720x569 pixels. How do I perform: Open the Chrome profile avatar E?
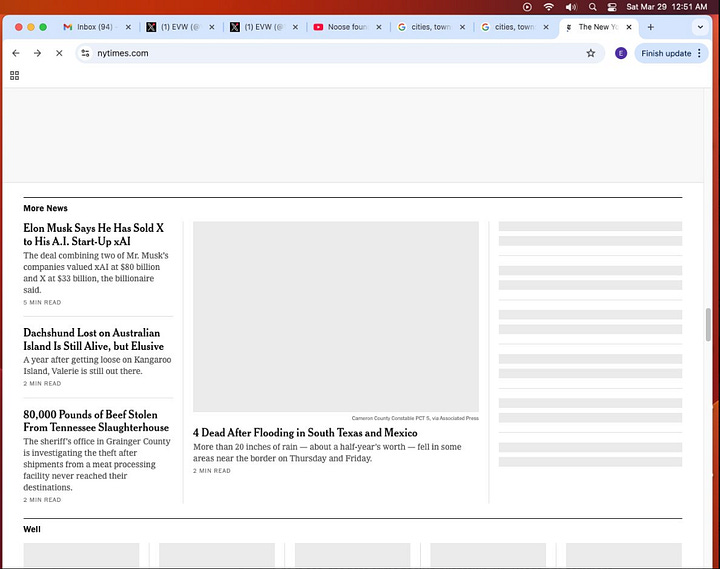621,53
